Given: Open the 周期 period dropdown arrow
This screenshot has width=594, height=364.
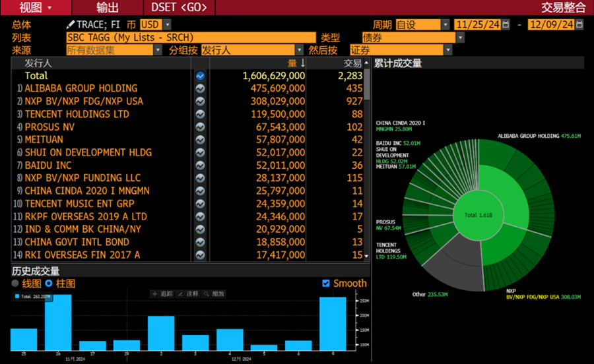Looking at the screenshot, I should tap(445, 24).
